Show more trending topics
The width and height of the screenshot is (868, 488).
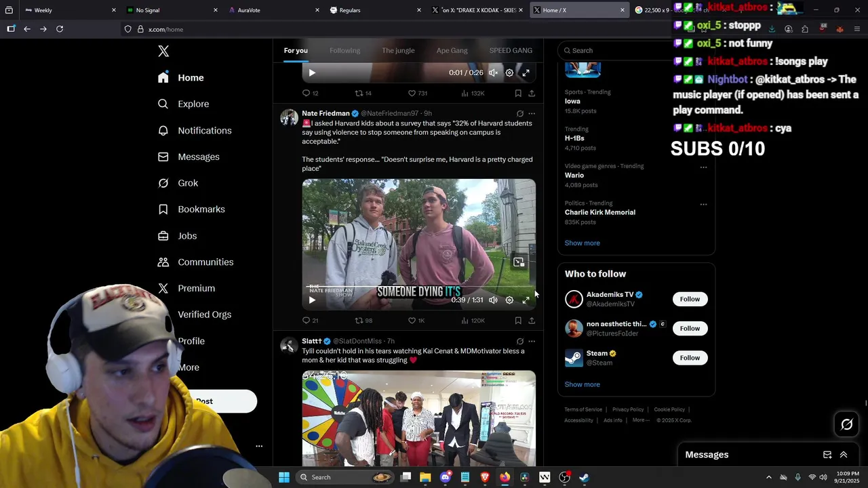pos(582,243)
